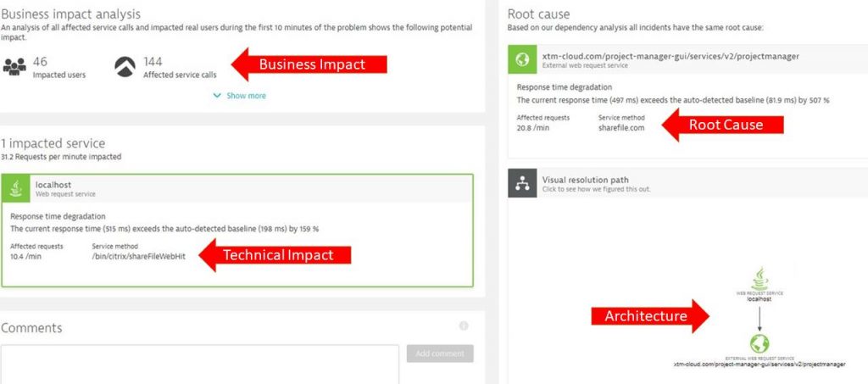Click the globe node in the architecture diagram

[x=759, y=343]
